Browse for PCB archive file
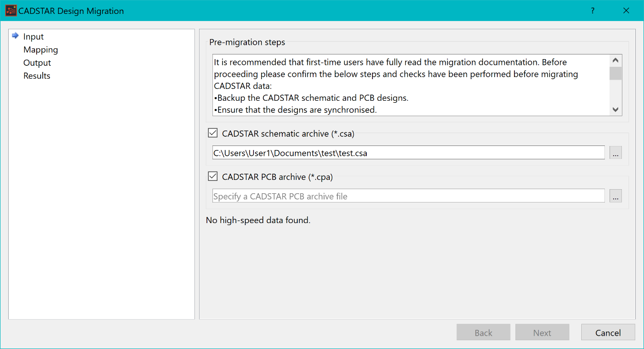This screenshot has height=349, width=644. [616, 196]
